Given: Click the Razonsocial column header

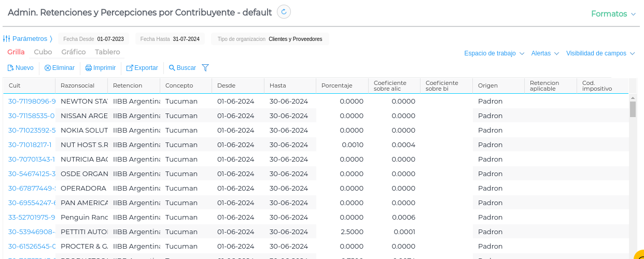Looking at the screenshot, I should [x=77, y=85].
